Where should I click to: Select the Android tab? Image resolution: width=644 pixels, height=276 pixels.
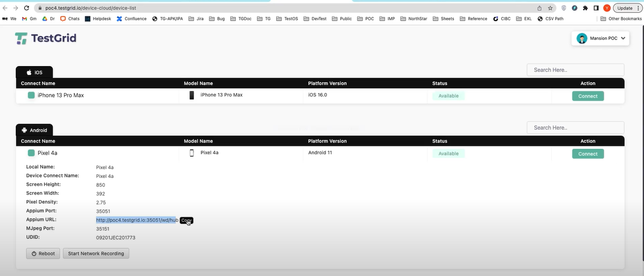[x=34, y=130]
